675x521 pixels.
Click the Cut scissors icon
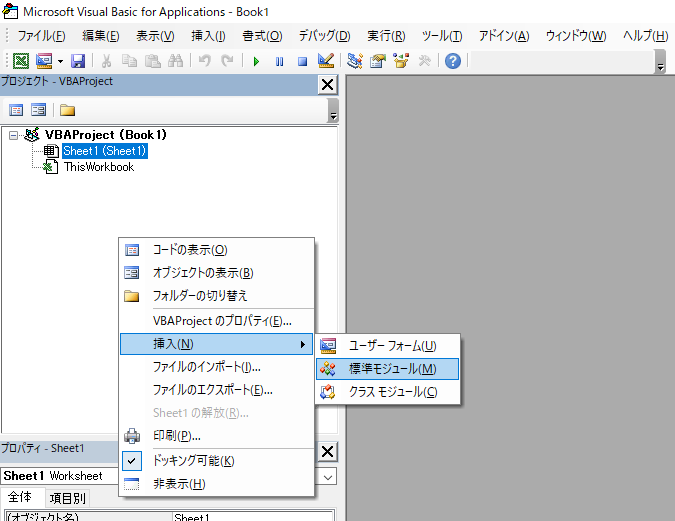pos(106,61)
